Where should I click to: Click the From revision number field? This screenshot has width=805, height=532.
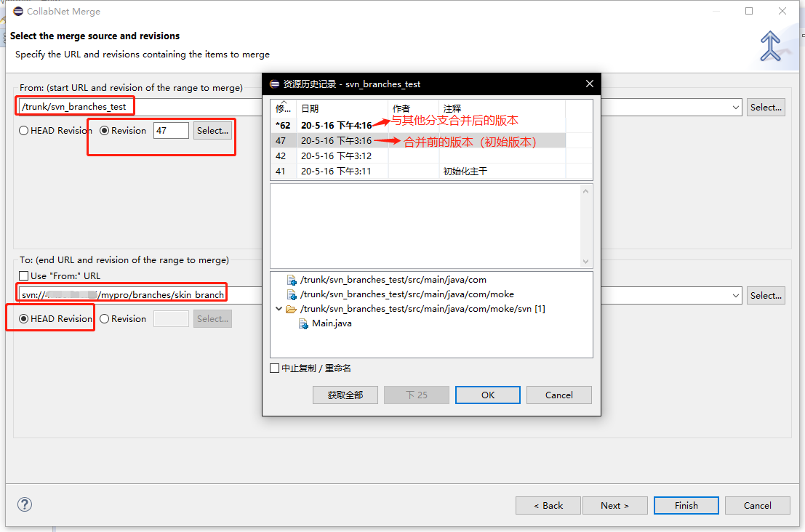[172, 131]
